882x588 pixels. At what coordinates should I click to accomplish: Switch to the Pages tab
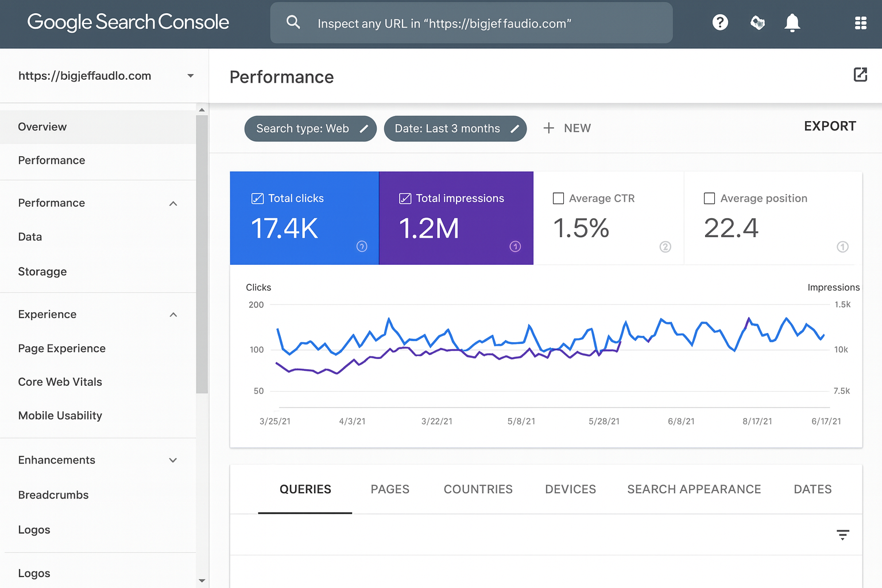390,489
